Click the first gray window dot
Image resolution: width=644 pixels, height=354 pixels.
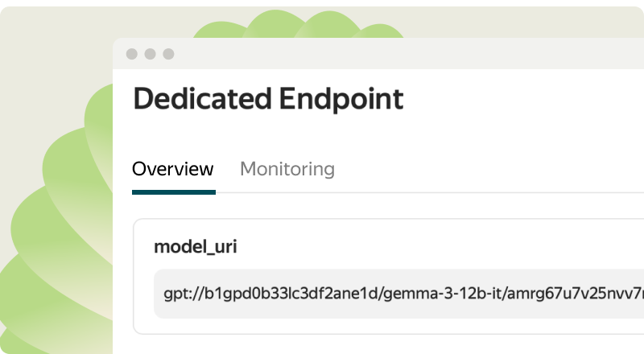point(131,54)
